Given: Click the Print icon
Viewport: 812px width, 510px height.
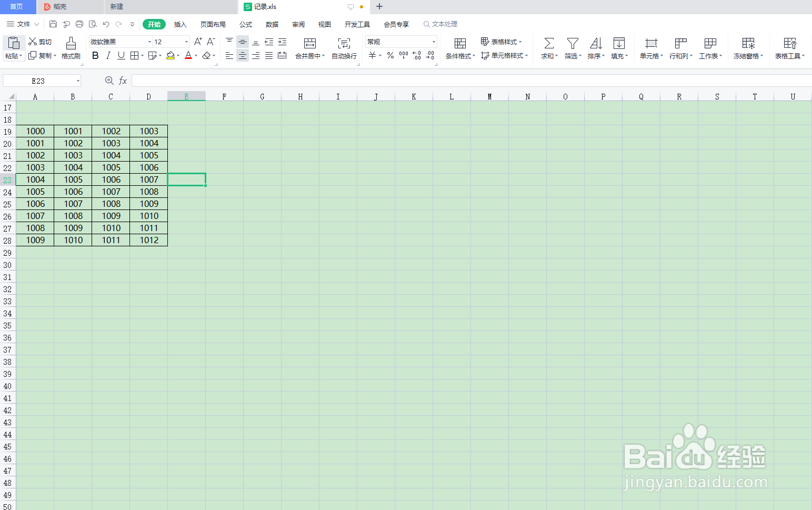Looking at the screenshot, I should pyautogui.click(x=79, y=24).
